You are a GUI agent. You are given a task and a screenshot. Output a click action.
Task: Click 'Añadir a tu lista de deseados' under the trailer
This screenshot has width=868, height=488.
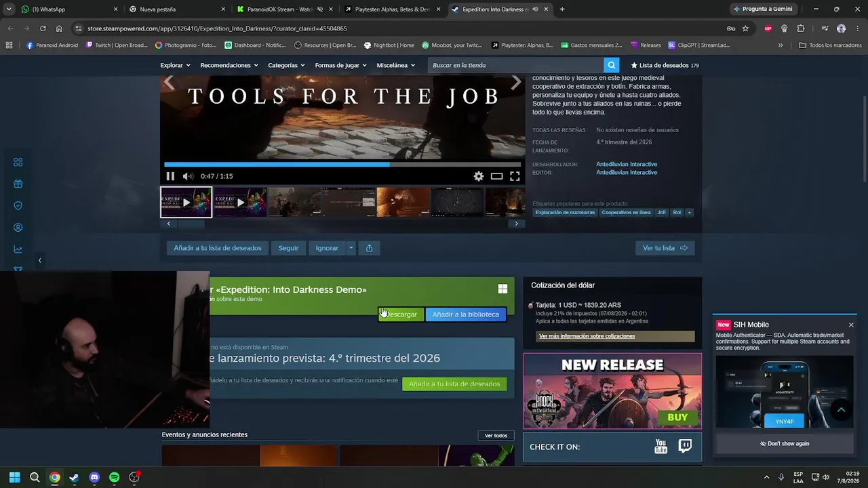click(x=218, y=248)
